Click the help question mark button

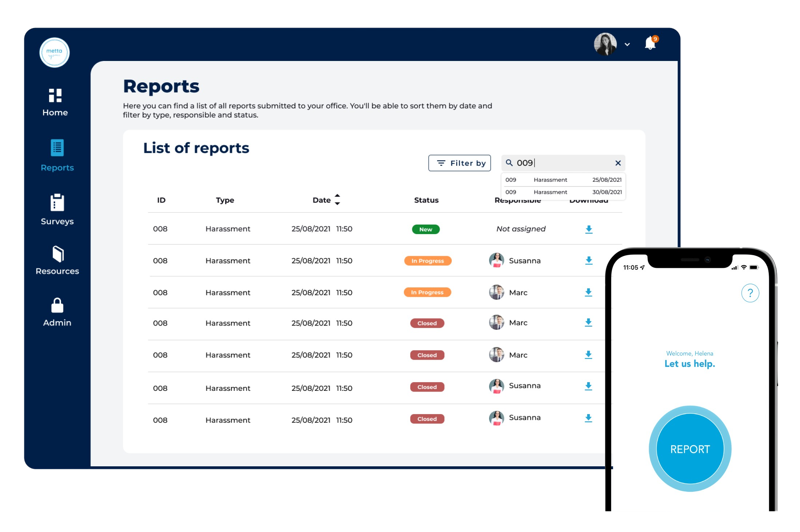pos(750,292)
